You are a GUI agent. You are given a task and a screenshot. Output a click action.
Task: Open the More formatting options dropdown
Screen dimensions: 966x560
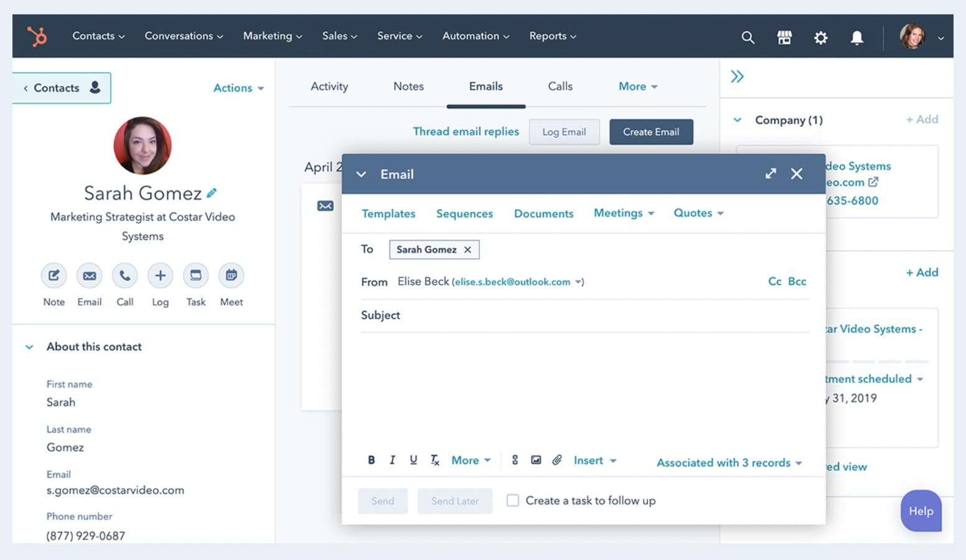[x=471, y=460]
